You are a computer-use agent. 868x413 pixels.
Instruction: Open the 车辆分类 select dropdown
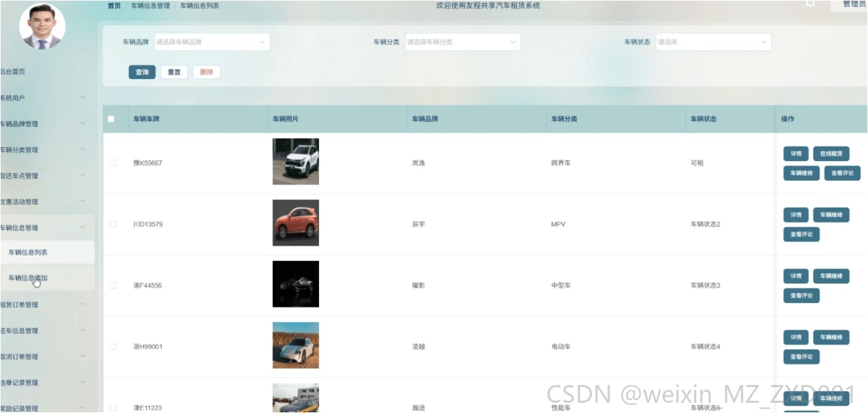pyautogui.click(x=463, y=42)
